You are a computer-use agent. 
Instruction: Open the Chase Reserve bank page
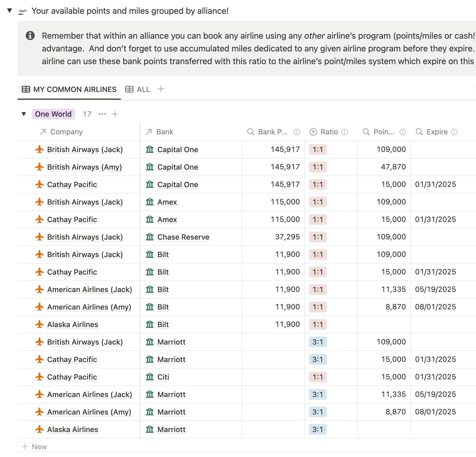click(x=183, y=237)
